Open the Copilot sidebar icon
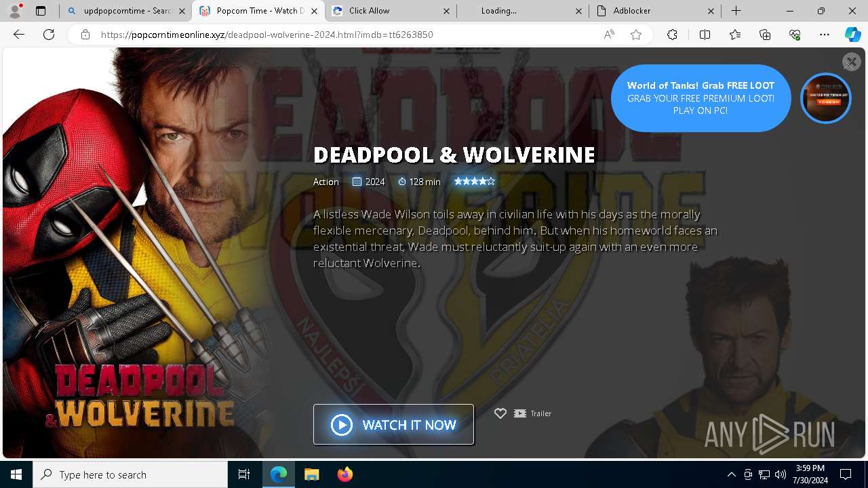The height and width of the screenshot is (488, 868). [x=852, y=35]
